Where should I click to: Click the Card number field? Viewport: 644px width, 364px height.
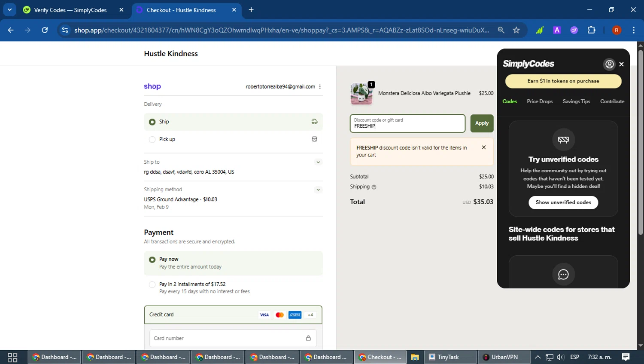(x=233, y=338)
